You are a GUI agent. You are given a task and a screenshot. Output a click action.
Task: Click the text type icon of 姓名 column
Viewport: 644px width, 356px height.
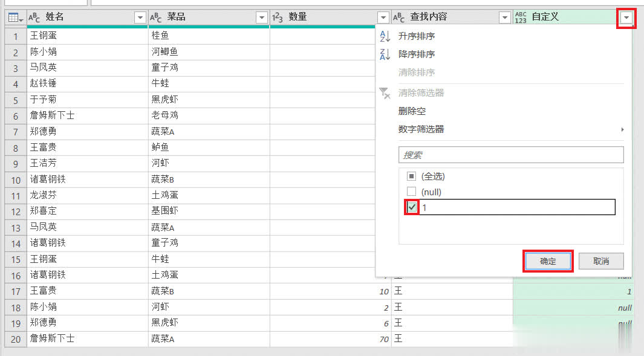point(34,18)
